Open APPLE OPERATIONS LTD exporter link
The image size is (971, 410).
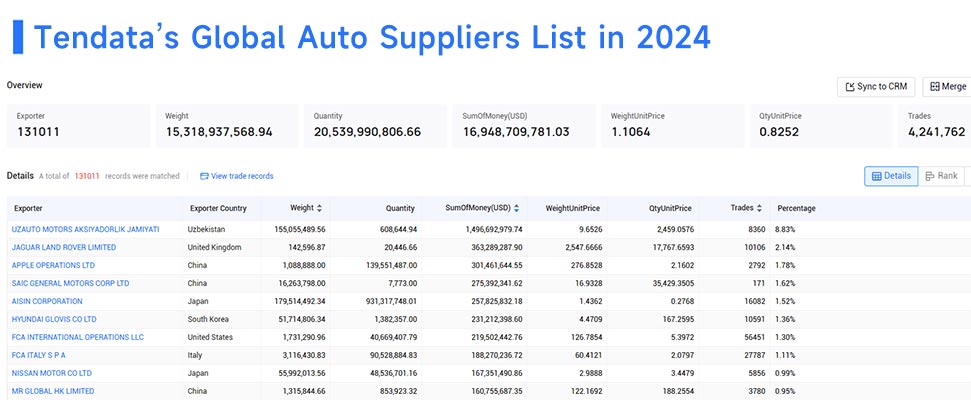(53, 265)
